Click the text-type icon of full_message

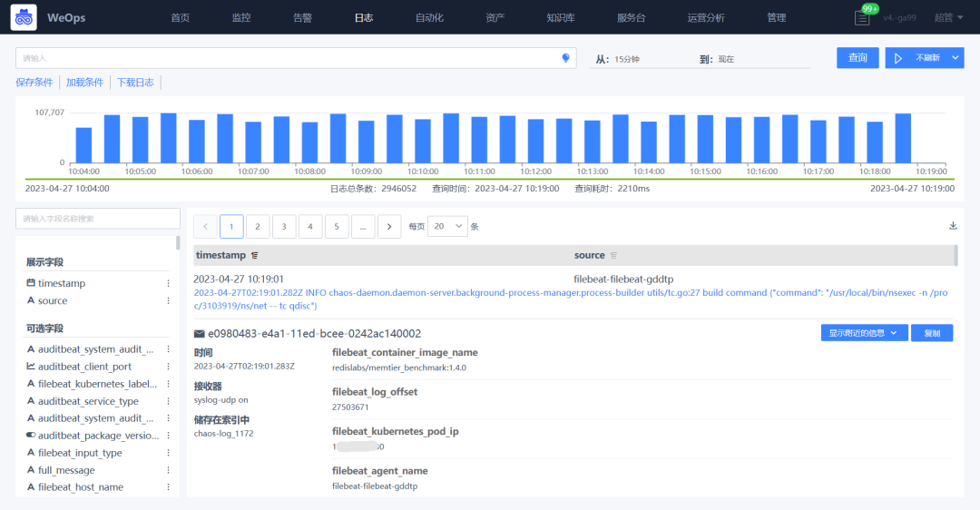pyautogui.click(x=31, y=469)
